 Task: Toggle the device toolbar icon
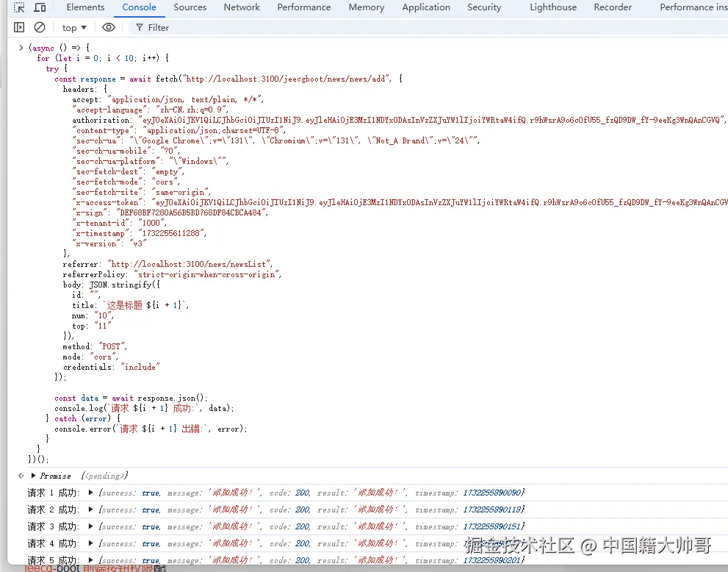[40, 7]
